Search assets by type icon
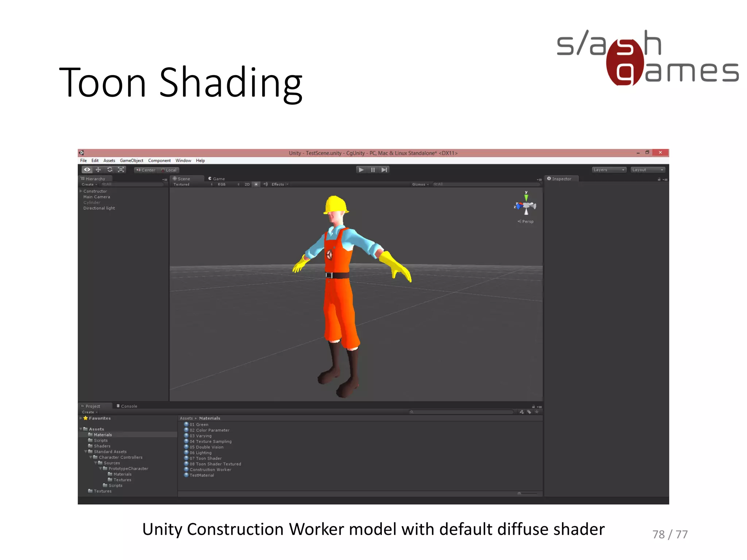 pos(522,412)
